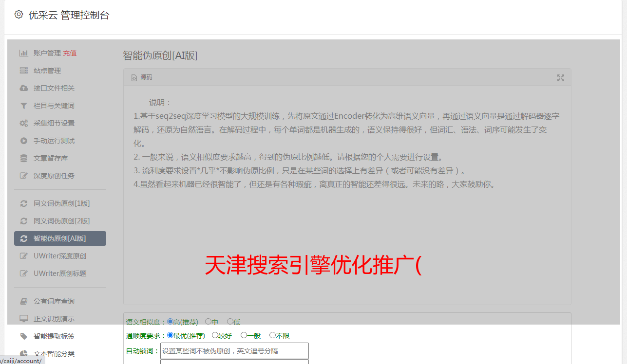Open UWriter原创标题 page
The width and height of the screenshot is (627, 364).
tap(60, 273)
